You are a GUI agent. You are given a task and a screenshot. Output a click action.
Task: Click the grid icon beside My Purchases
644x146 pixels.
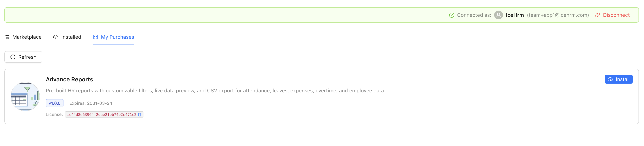[x=95, y=37]
